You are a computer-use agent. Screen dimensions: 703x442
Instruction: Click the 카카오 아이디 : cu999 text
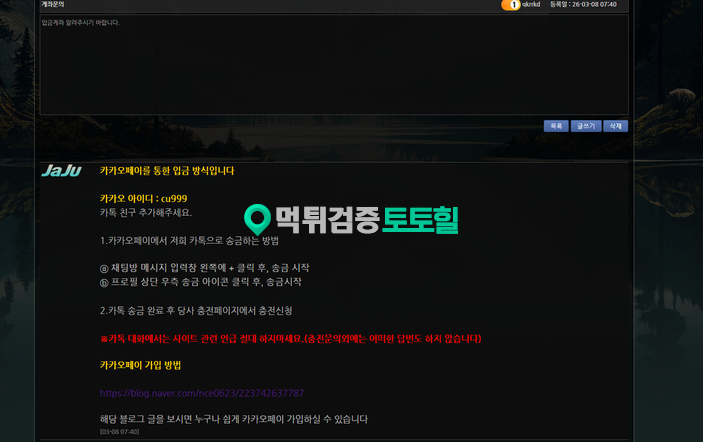pyautogui.click(x=143, y=198)
